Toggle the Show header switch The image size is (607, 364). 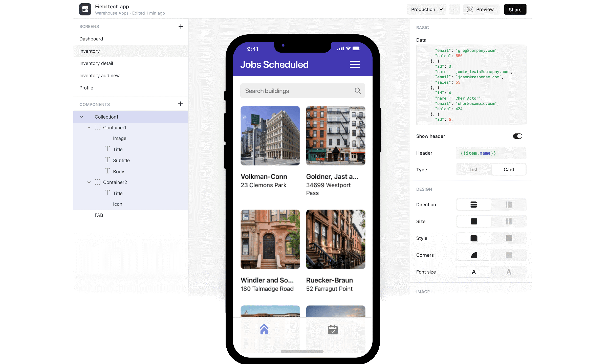517,136
